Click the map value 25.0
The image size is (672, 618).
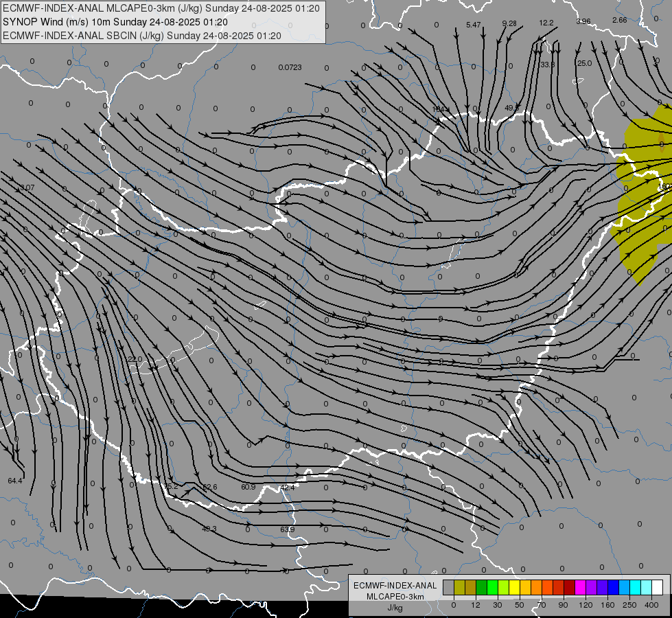tap(584, 63)
